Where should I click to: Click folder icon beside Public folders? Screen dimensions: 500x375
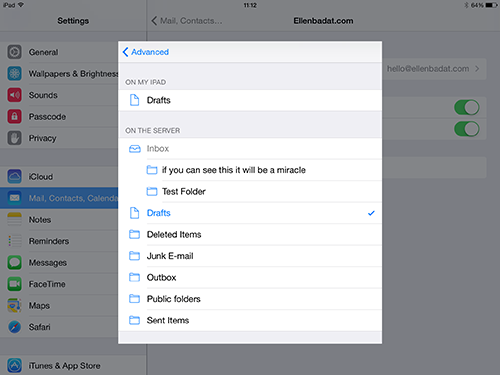pos(134,299)
